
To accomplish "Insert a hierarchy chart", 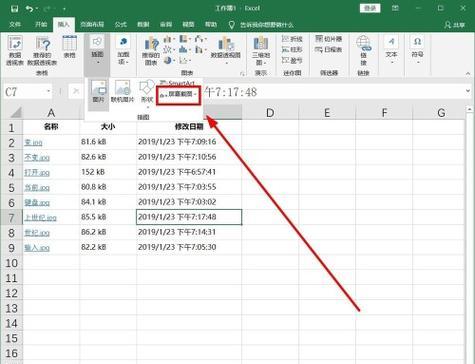I will (x=185, y=39).
